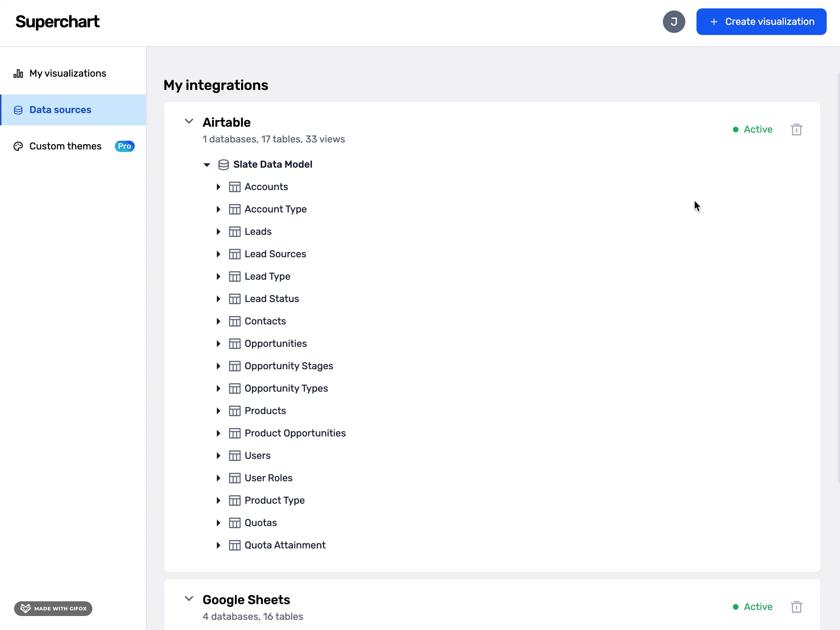
Task: Expand the Product Type table arrow
Action: point(218,500)
